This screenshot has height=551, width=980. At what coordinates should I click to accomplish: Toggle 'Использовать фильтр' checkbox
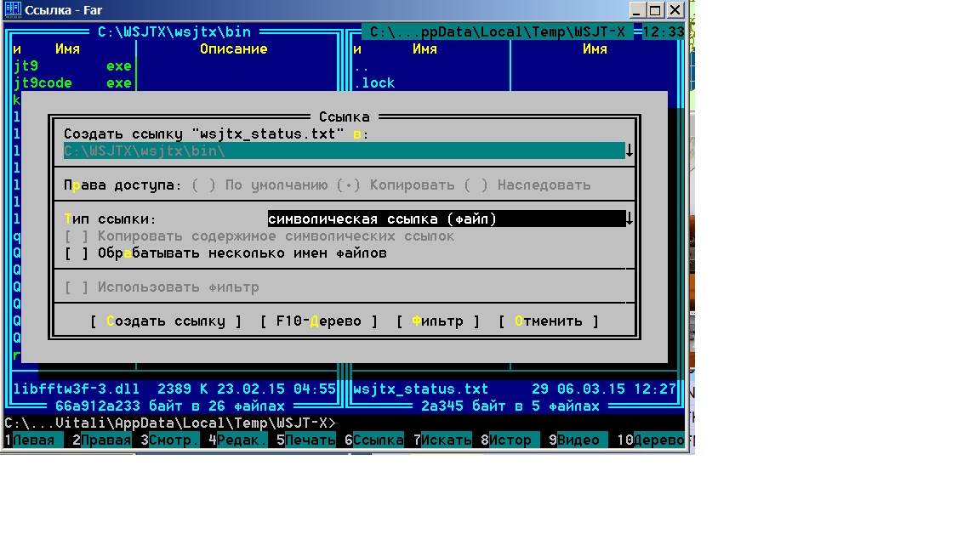[77, 287]
